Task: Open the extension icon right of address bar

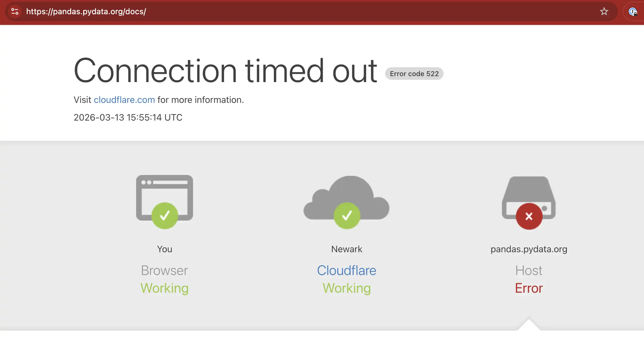Action: (633, 12)
